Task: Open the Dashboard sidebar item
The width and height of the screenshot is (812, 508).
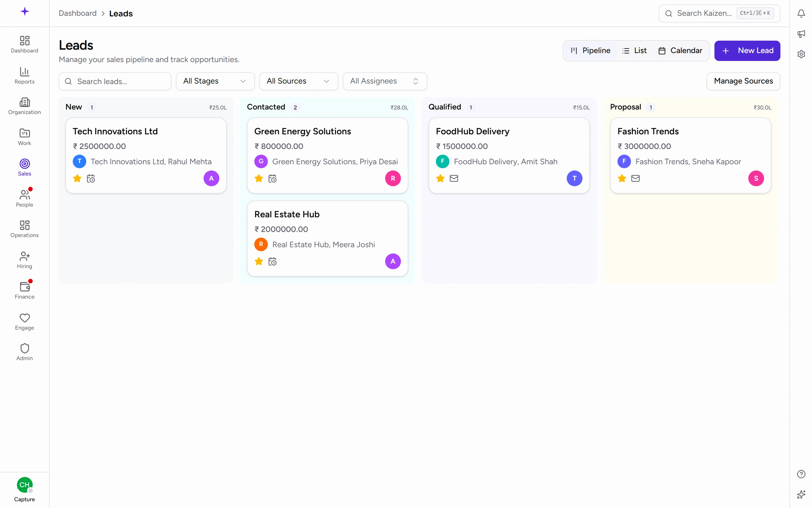Action: [x=25, y=44]
